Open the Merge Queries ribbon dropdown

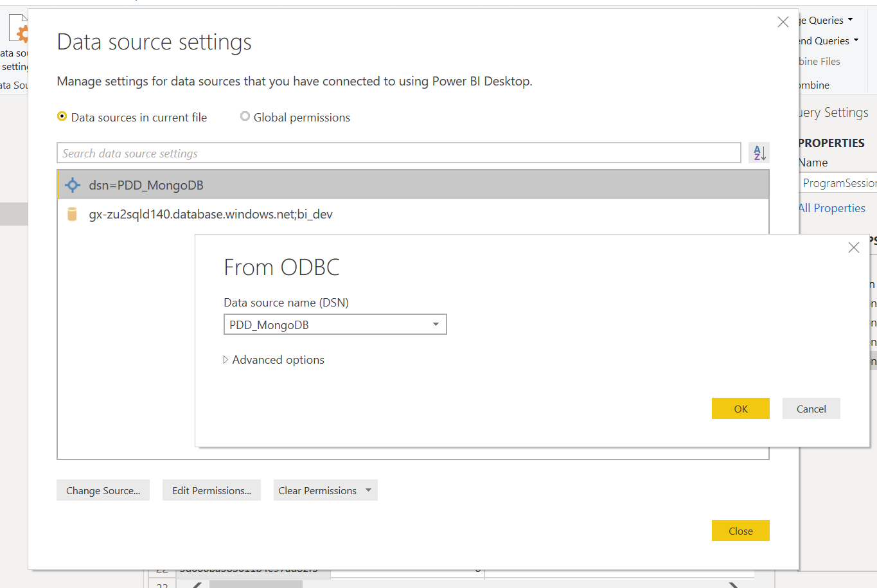[x=826, y=20]
